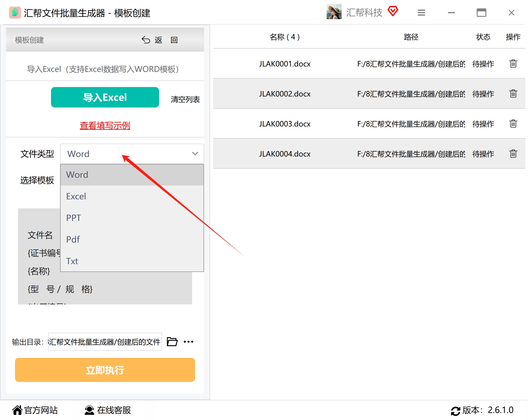Viewport: 528px width, 420px height.
Task: Collapse the 文件类型 dropdown arrow
Action: [x=195, y=154]
